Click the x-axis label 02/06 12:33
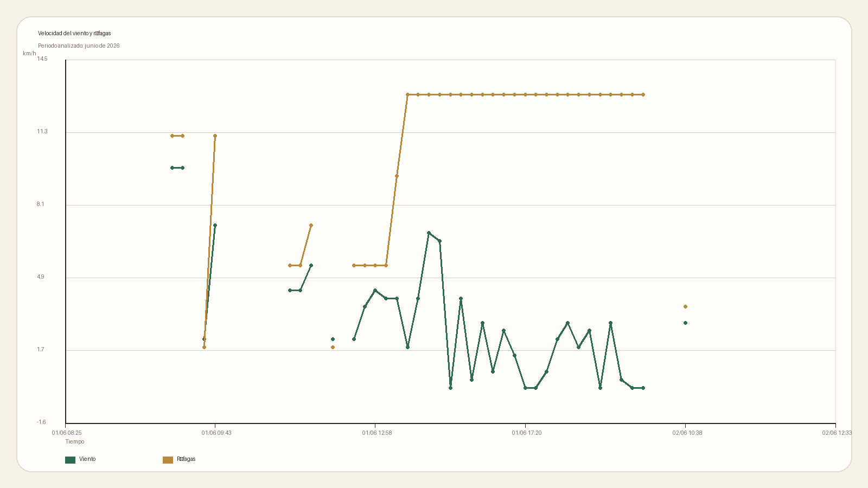 coord(837,433)
